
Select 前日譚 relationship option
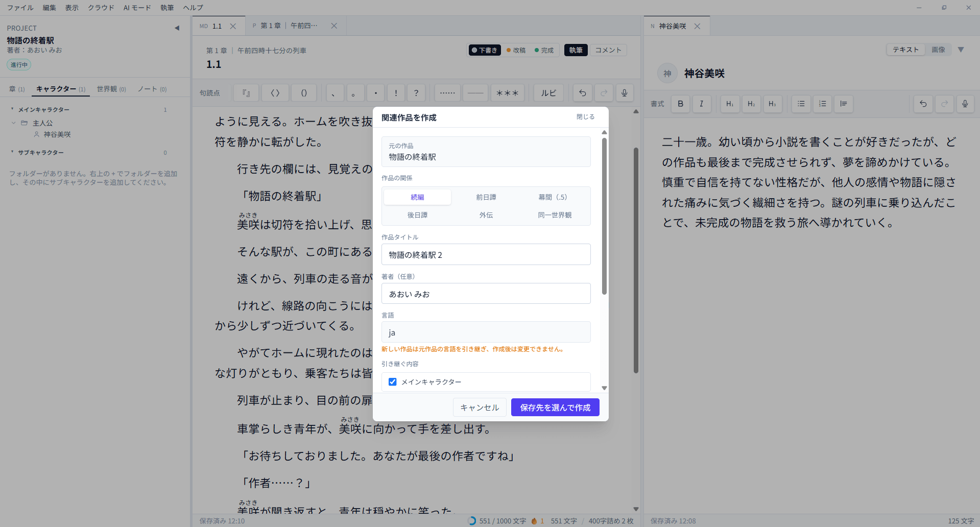click(x=486, y=197)
